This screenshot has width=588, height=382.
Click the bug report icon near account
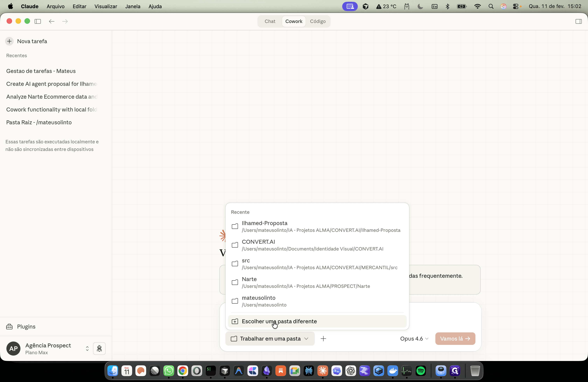[99, 348]
